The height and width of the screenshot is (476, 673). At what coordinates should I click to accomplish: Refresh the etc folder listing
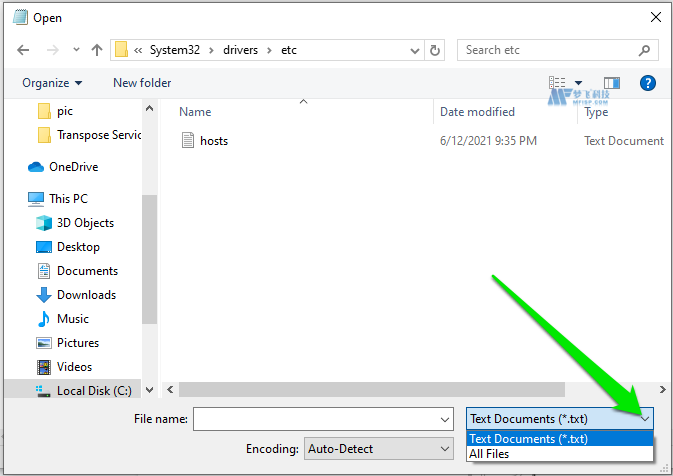pyautogui.click(x=435, y=50)
